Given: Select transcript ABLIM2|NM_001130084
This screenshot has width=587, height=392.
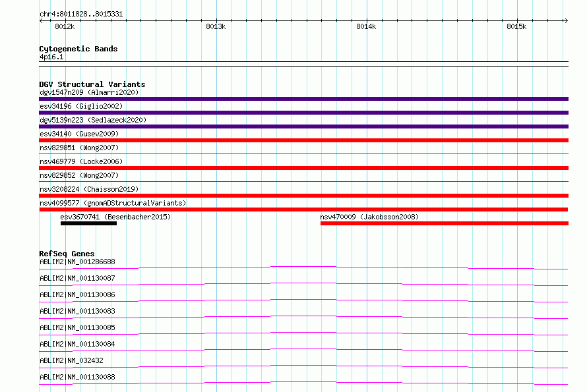Looking at the screenshot, I should 77,344.
